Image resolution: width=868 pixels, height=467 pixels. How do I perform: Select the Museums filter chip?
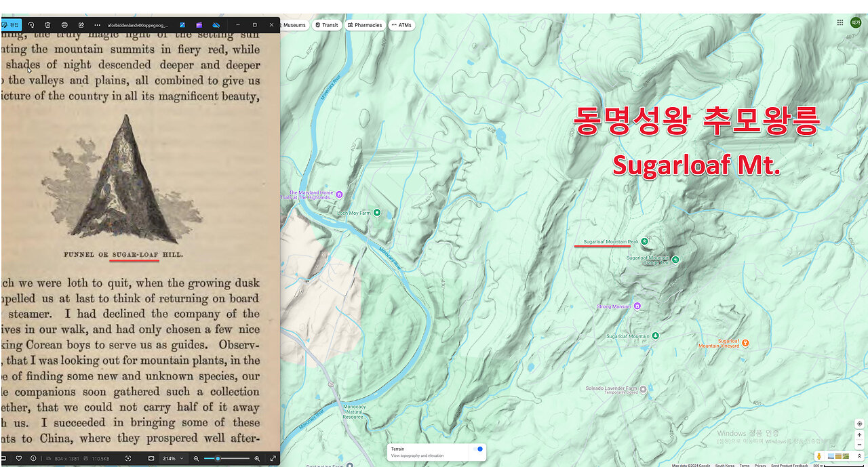(x=294, y=25)
